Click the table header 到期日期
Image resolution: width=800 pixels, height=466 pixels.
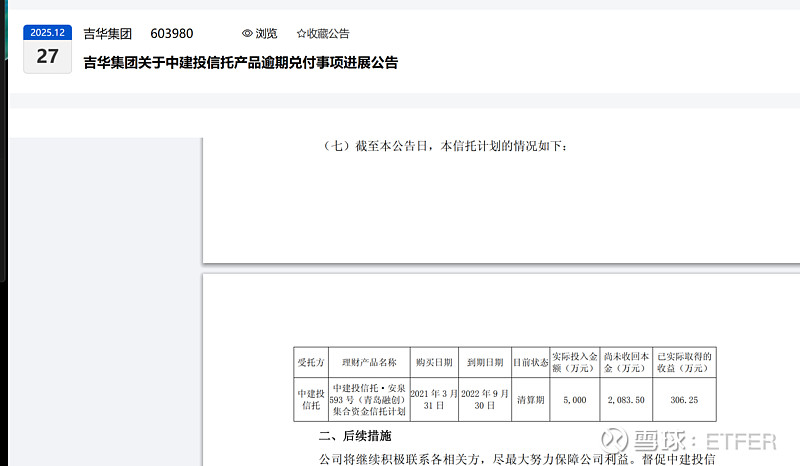[485, 362]
